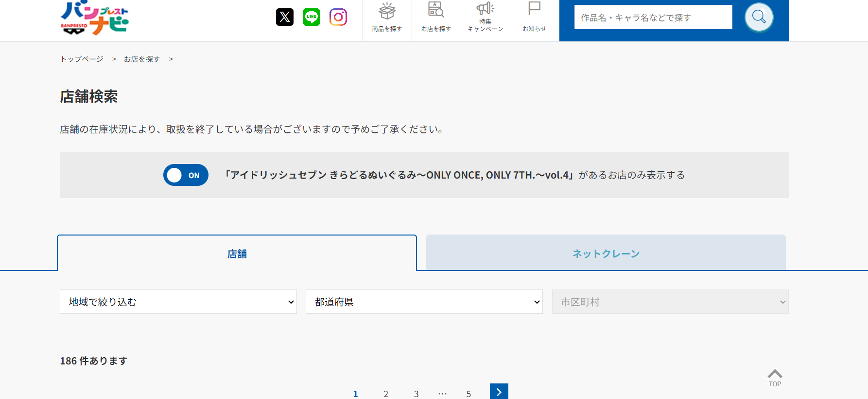Open 特集キャンペーン megaphone menu

pyautogui.click(x=486, y=18)
